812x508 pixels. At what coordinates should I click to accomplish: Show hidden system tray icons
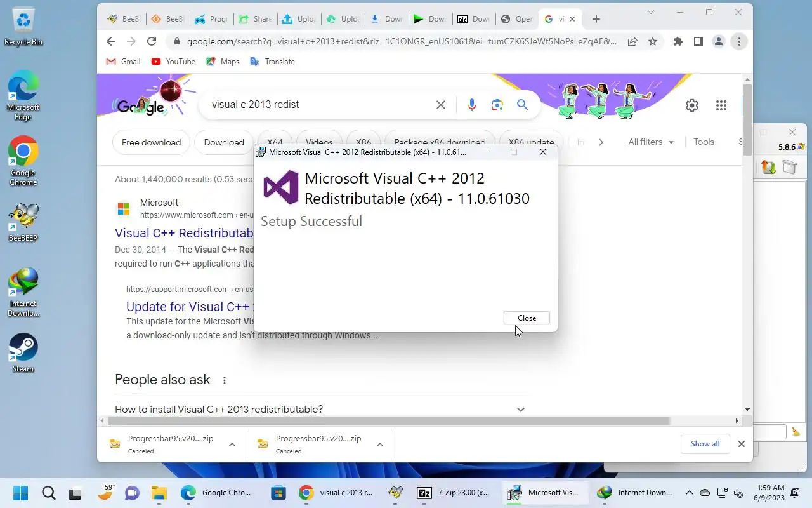(689, 493)
